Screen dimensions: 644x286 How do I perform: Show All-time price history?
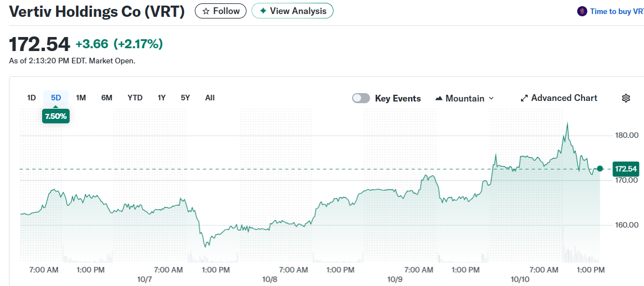coord(210,98)
